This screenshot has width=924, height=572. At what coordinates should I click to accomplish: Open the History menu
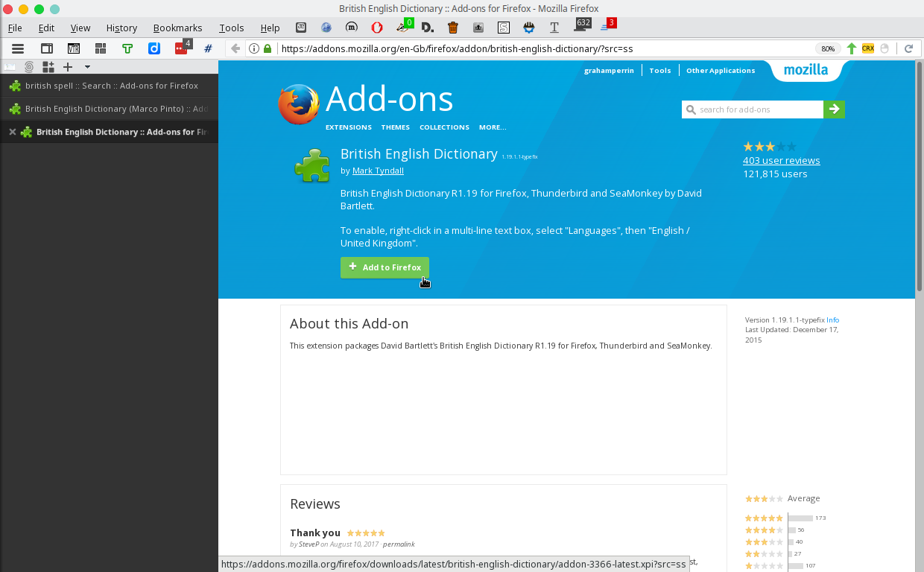tap(121, 28)
